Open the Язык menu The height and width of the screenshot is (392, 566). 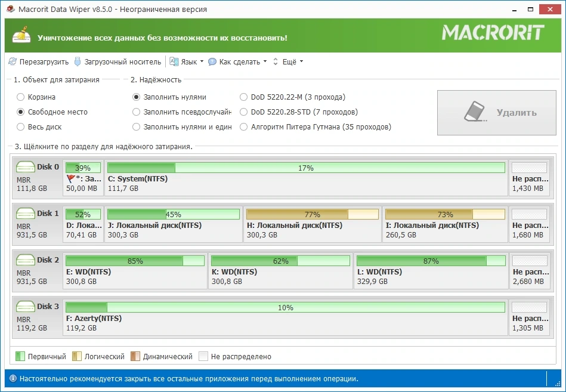pyautogui.click(x=187, y=61)
